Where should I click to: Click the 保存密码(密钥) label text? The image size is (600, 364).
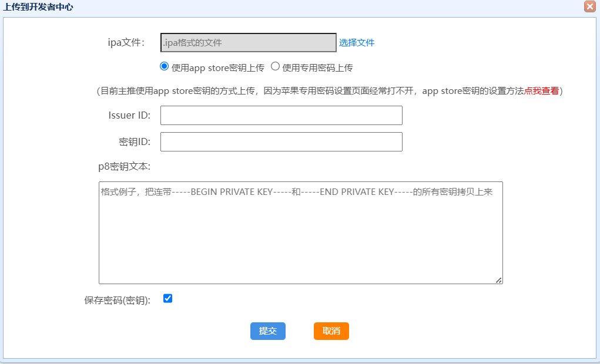(x=118, y=300)
